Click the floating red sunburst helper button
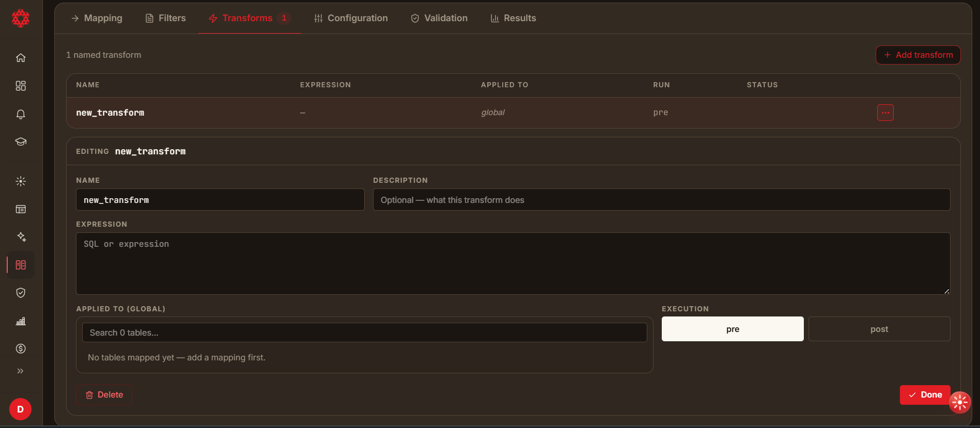The height and width of the screenshot is (428, 980). (x=960, y=402)
